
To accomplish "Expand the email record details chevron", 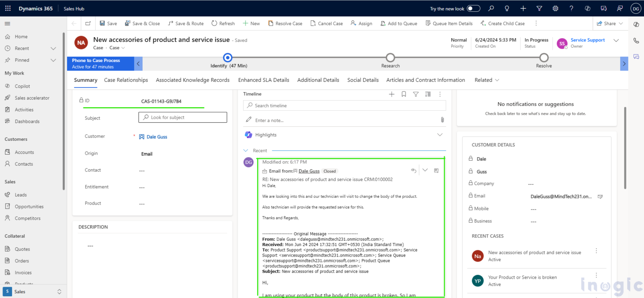I will click(425, 170).
